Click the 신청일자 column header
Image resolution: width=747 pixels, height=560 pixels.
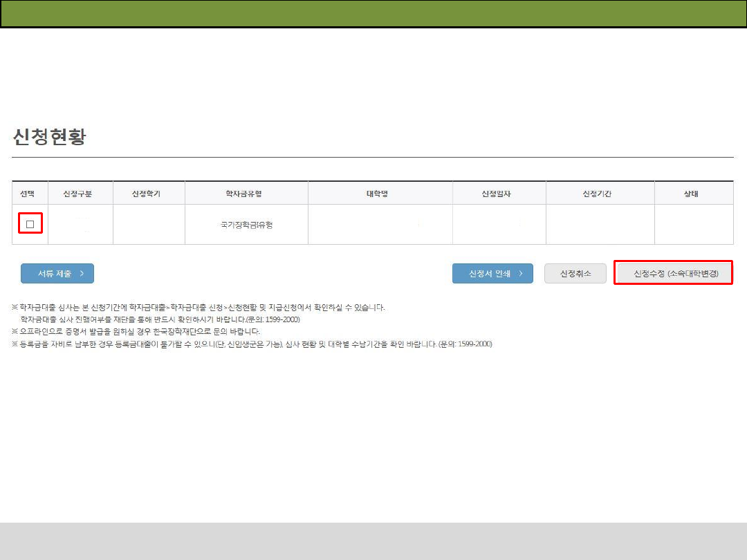coord(496,194)
